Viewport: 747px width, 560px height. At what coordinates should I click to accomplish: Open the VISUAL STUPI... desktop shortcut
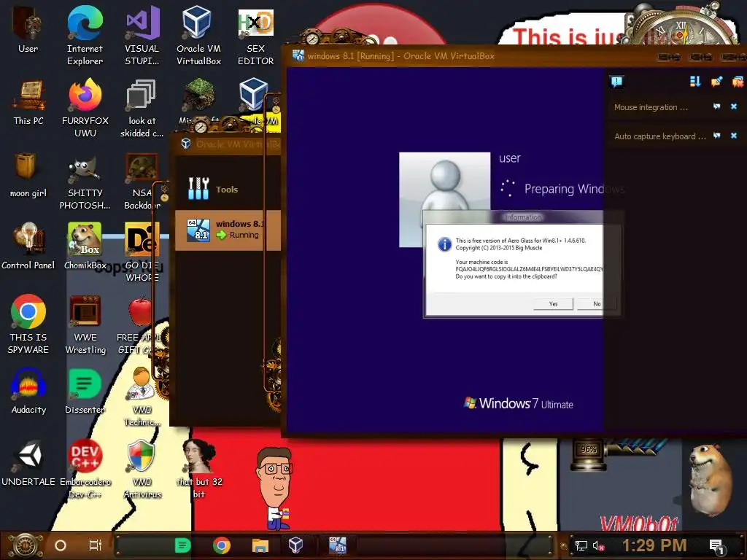tap(142, 35)
